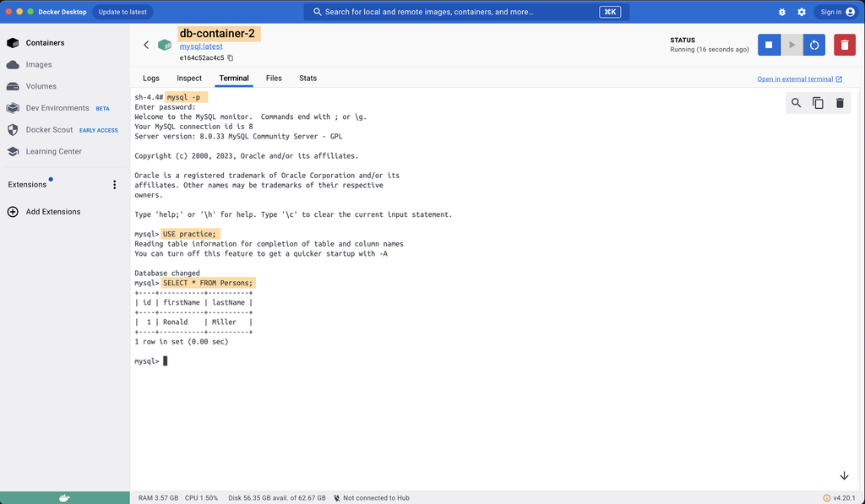Click the whale status indicator at bottom left
The image size is (865, 504).
click(64, 497)
